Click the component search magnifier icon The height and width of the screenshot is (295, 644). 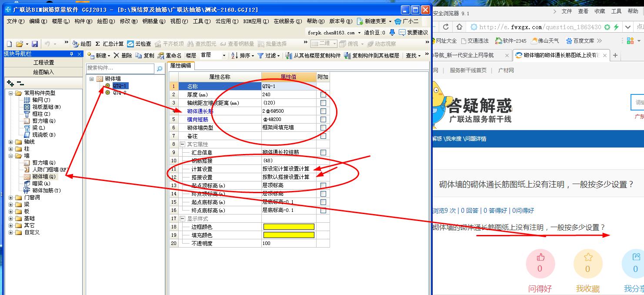pos(160,69)
